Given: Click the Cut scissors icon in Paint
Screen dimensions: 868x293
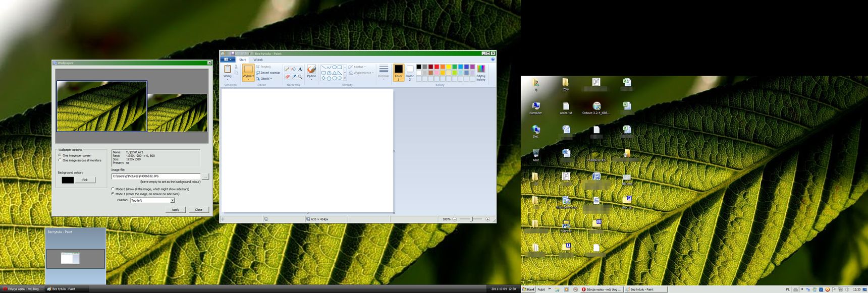Looking at the screenshot, I should [x=236, y=67].
